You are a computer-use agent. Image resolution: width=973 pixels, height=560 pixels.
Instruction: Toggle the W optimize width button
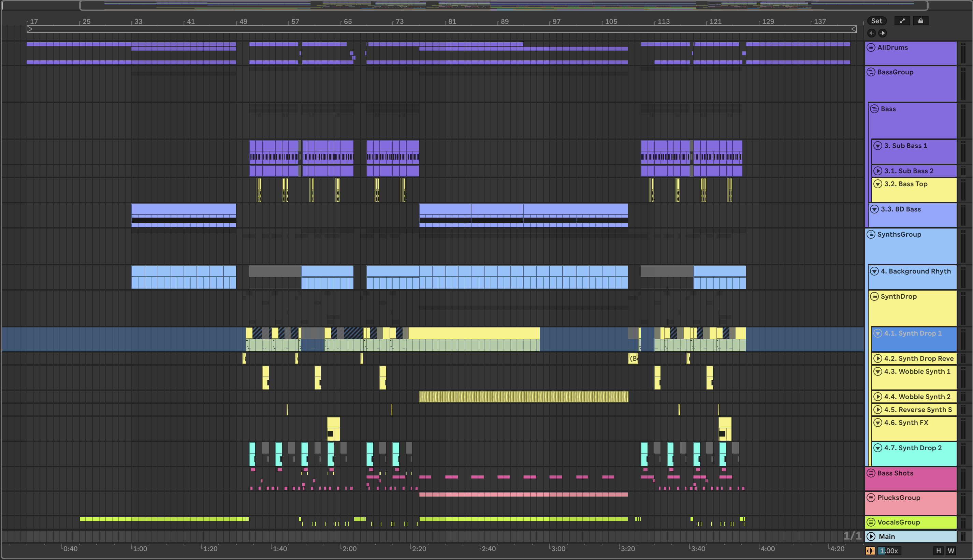[951, 551]
